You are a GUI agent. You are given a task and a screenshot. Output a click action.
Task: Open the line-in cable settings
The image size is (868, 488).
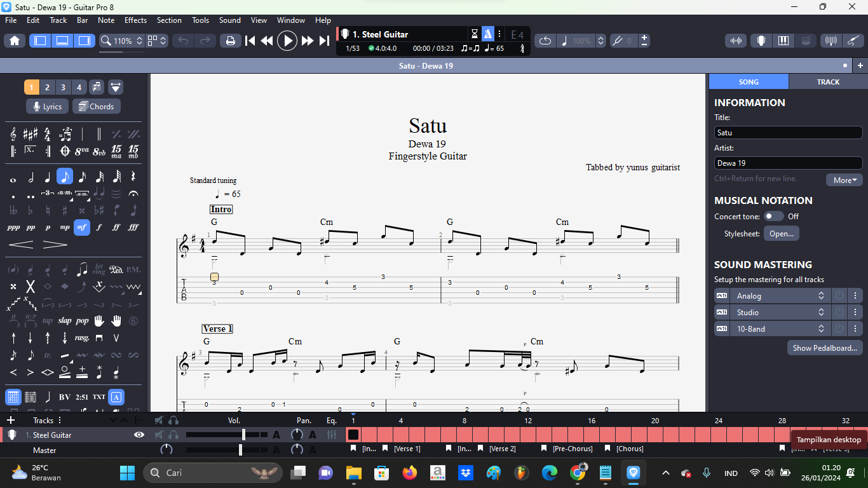click(x=854, y=41)
